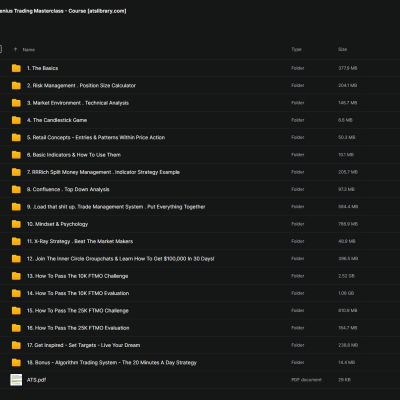Image resolution: width=400 pixels, height=400 pixels.
Task: Open '8. Confluence . Top Down Analysis'
Action: pyautogui.click(x=68, y=189)
